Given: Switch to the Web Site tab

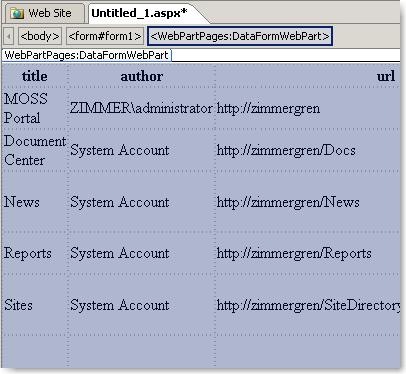Looking at the screenshot, I should [44, 13].
